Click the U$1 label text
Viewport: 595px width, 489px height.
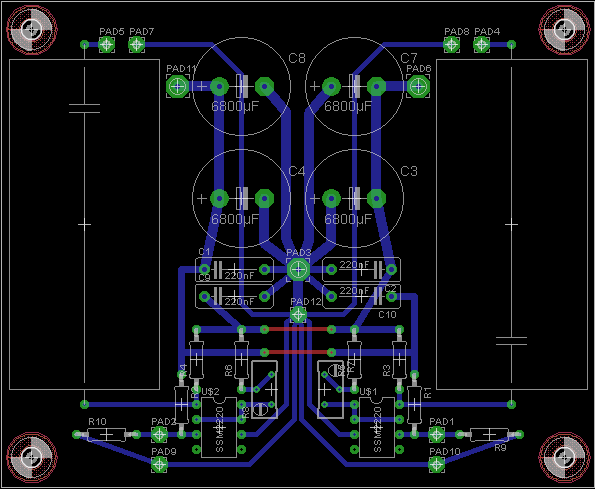pos(368,392)
